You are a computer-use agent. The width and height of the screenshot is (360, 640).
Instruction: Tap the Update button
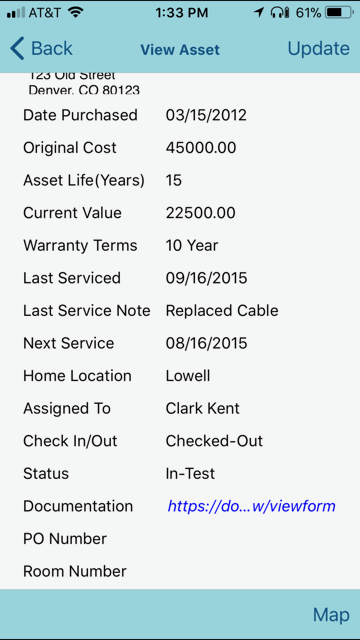(x=318, y=48)
